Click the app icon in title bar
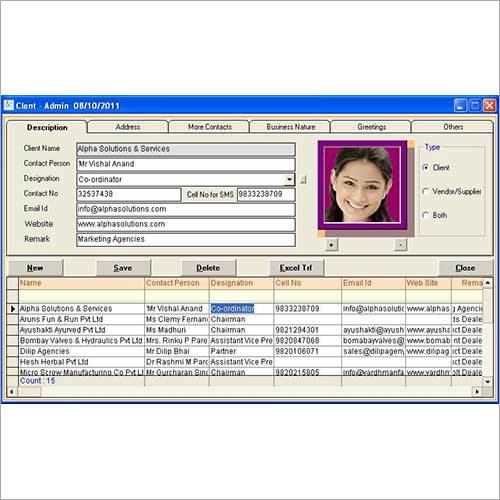 9,105
